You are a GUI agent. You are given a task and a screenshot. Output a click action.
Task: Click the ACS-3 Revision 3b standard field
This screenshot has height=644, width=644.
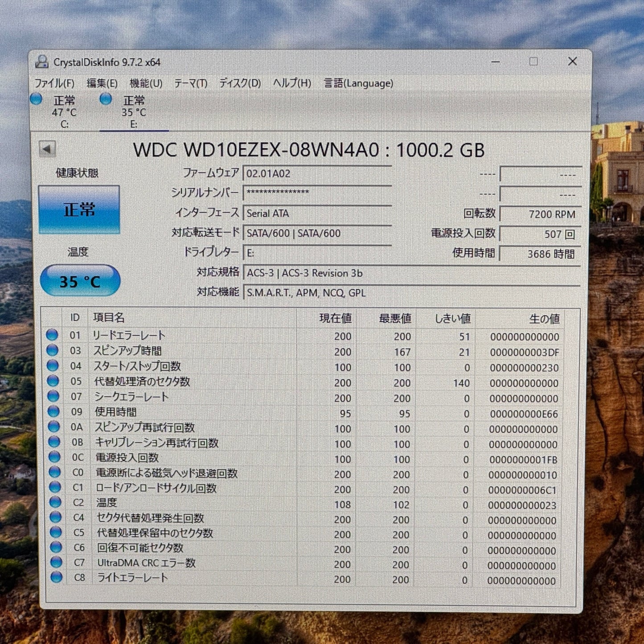point(411,273)
